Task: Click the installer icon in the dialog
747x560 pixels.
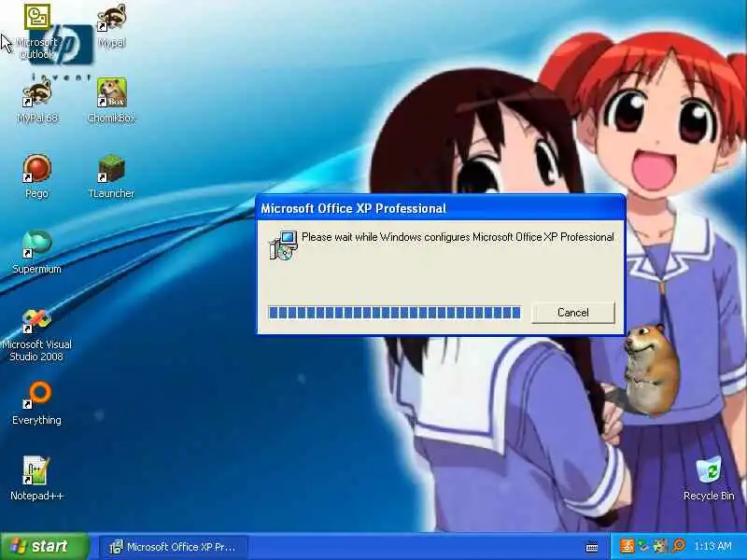Action: point(284,245)
